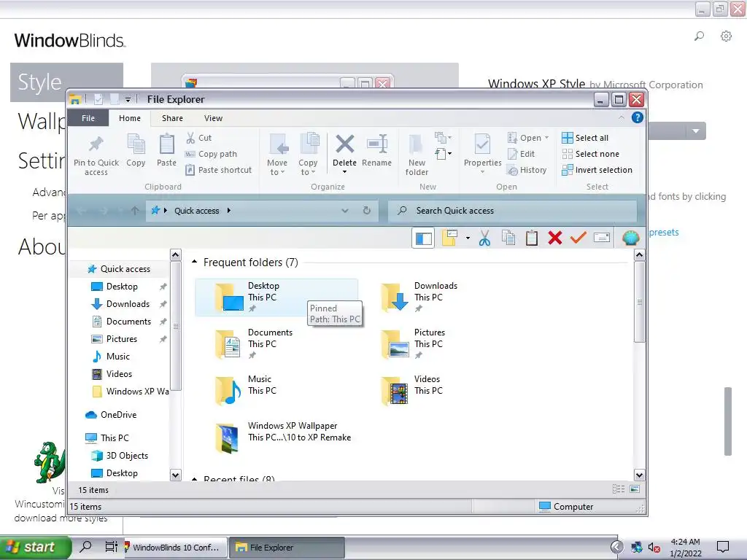Click Open in the Open group
The width and height of the screenshot is (747, 560).
[x=528, y=138]
